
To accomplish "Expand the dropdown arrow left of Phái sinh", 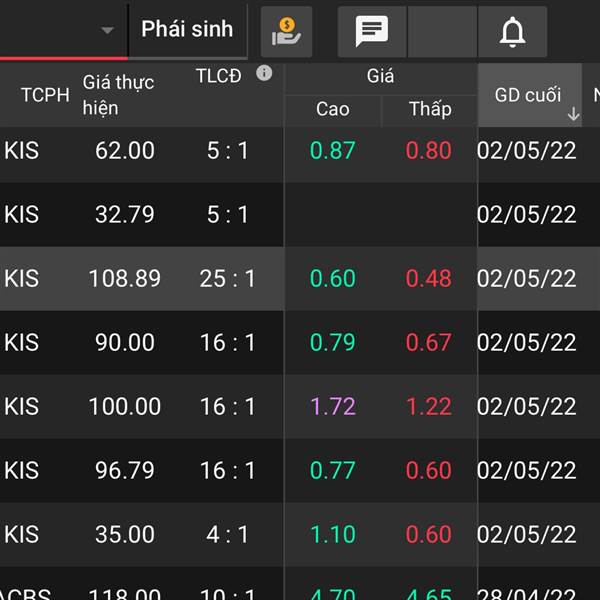I will click(x=107, y=30).
